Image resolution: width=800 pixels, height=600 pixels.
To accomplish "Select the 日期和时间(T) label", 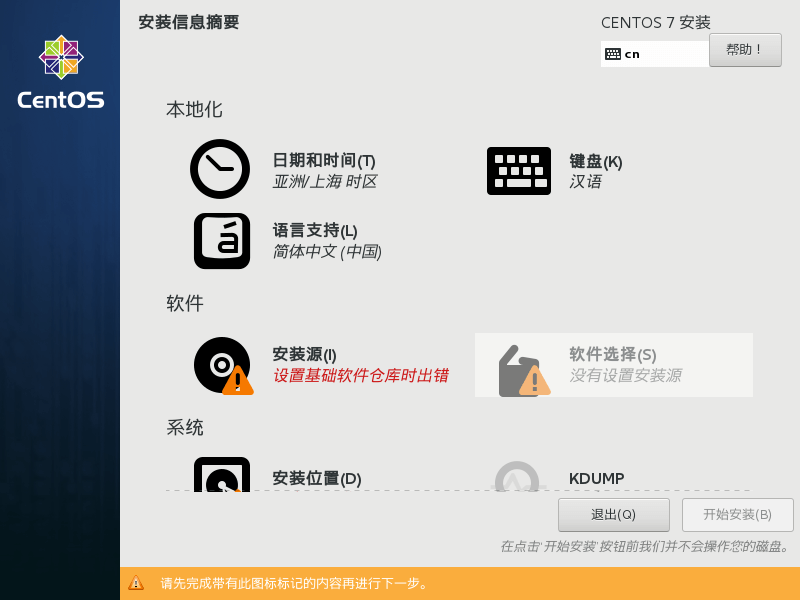I will (324, 160).
